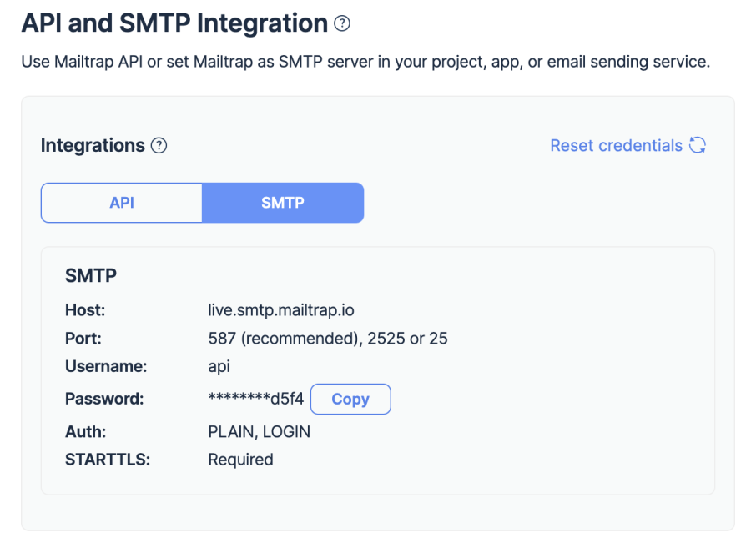Click the PLAIN, LOGIN auth value
756x548 pixels.
pyautogui.click(x=259, y=431)
